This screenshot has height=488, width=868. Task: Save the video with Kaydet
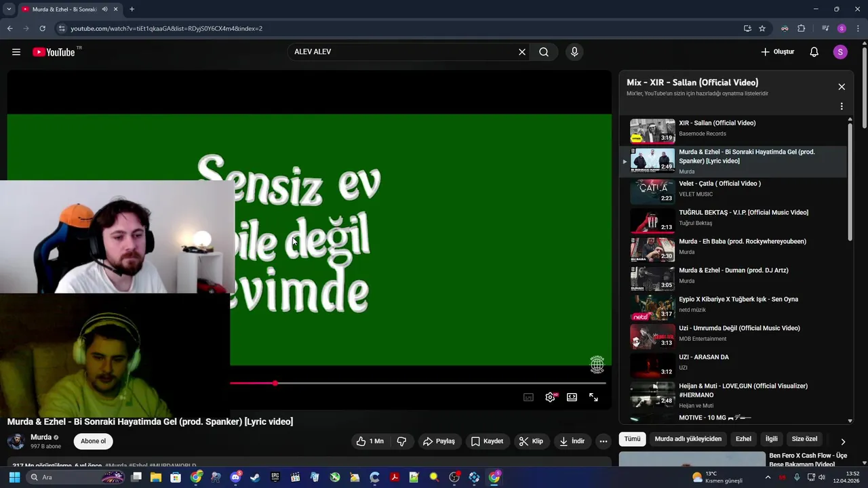tap(487, 441)
